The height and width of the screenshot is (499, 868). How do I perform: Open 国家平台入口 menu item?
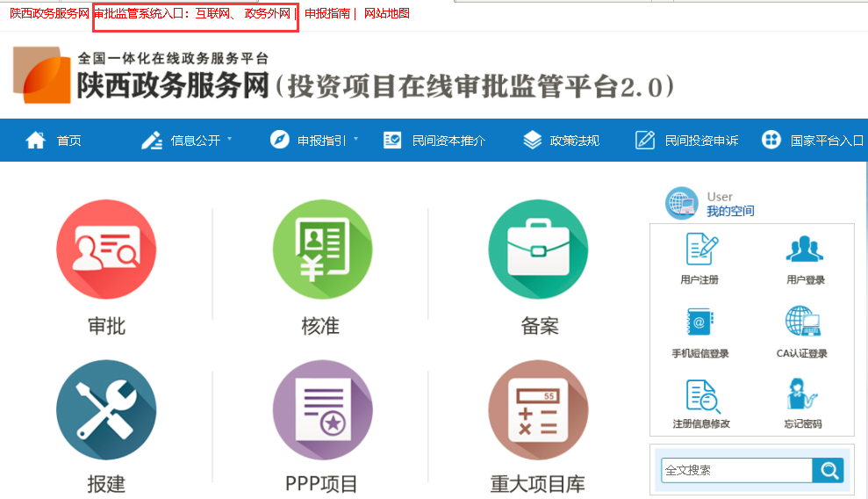coord(827,141)
